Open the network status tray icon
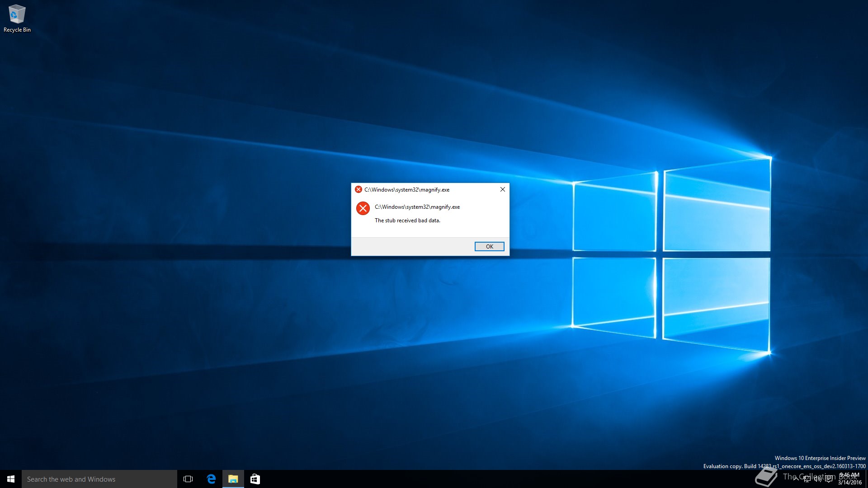 [807, 479]
